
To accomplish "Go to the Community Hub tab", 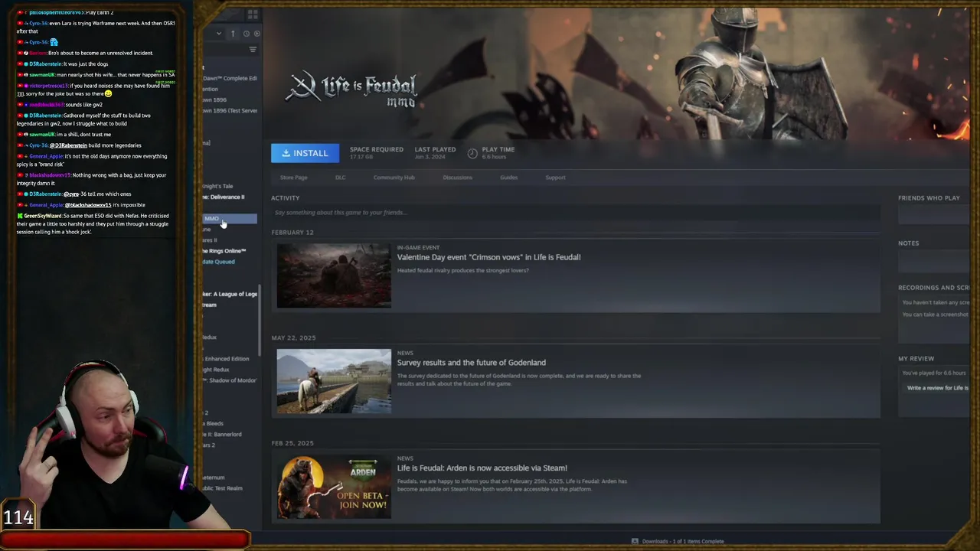I will (394, 178).
